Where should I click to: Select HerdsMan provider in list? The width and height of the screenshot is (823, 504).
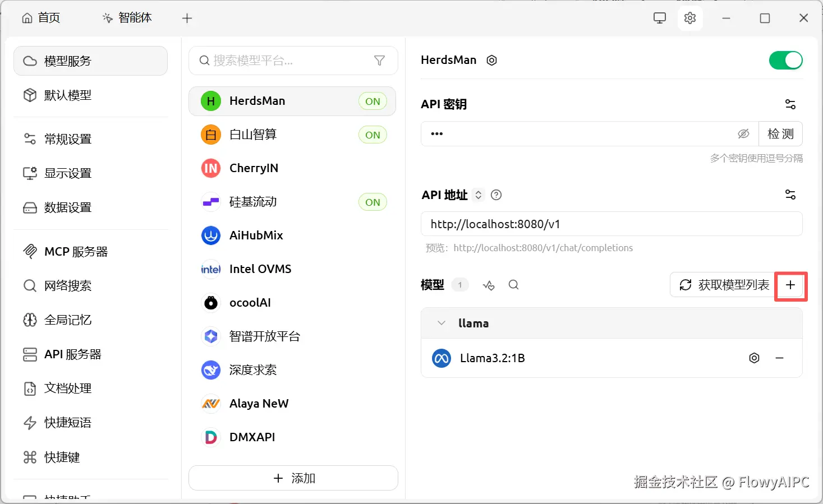(292, 101)
